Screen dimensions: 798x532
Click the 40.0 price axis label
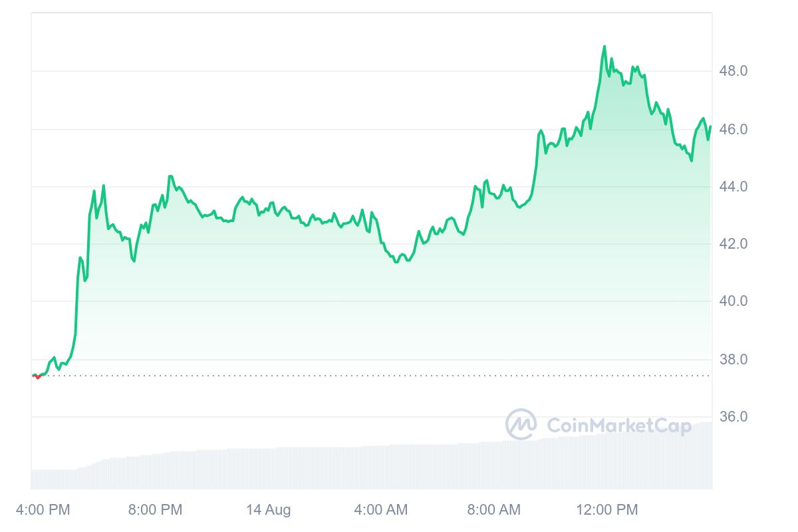(733, 301)
